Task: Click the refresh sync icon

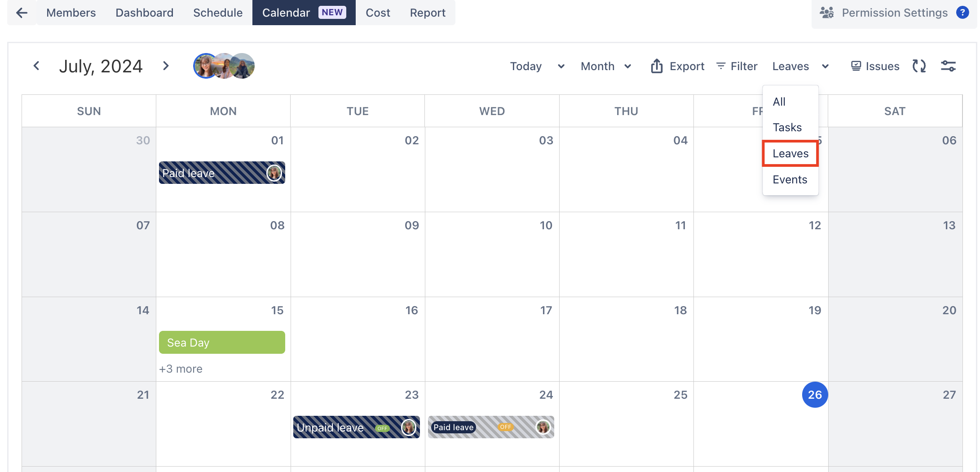Action: [919, 66]
